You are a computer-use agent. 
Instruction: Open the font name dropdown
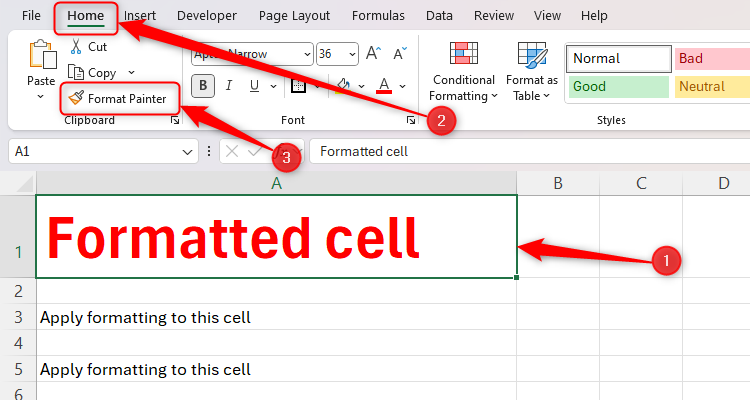point(307,54)
